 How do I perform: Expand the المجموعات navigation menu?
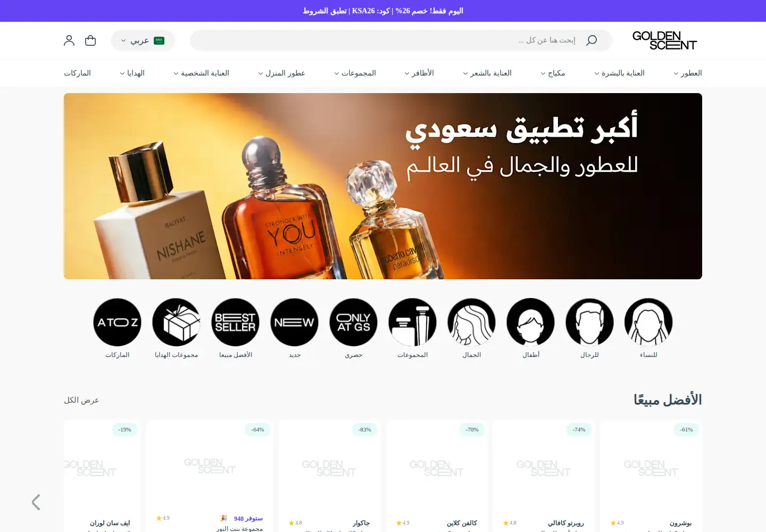point(355,73)
